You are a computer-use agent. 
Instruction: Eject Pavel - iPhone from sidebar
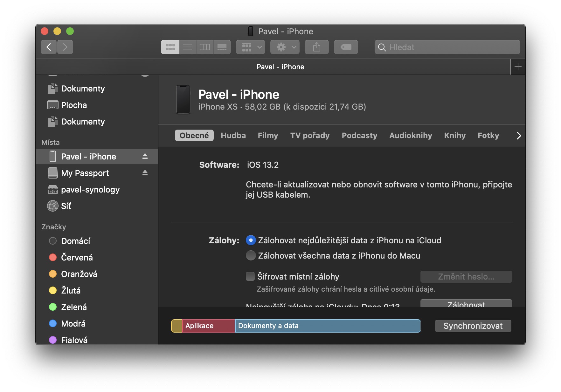pos(145,156)
